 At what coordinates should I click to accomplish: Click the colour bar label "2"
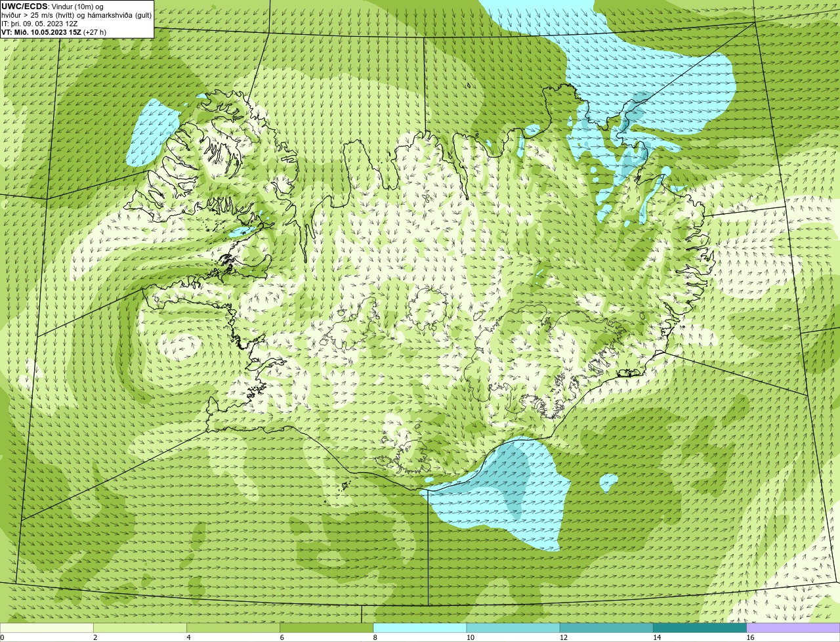pyautogui.click(x=95, y=637)
